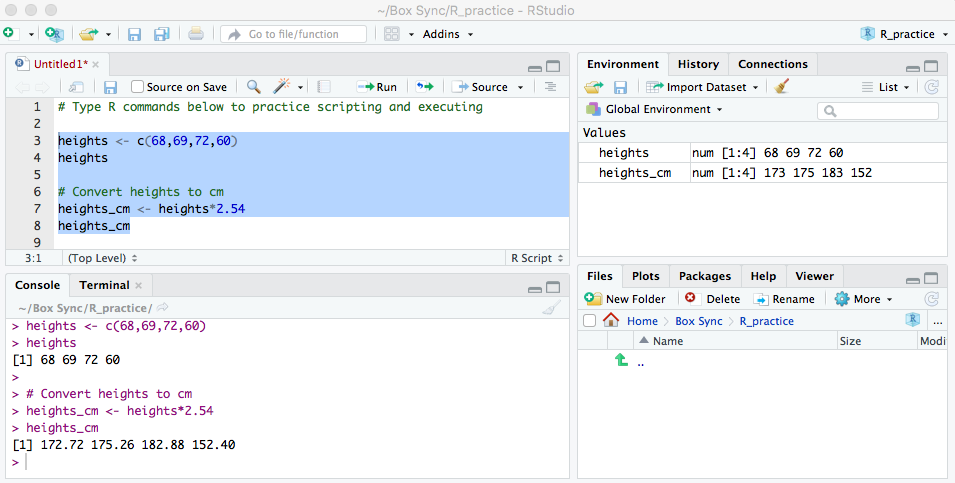Switch to the History tab

(698, 64)
